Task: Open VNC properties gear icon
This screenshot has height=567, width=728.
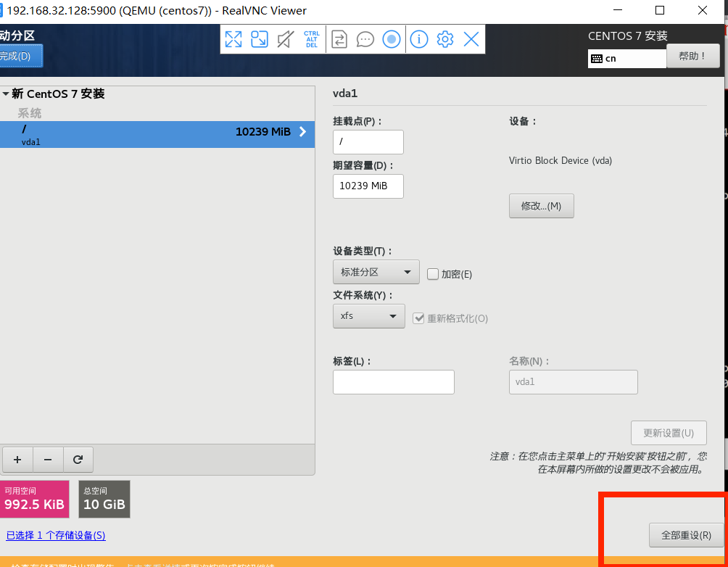Action: tap(445, 39)
